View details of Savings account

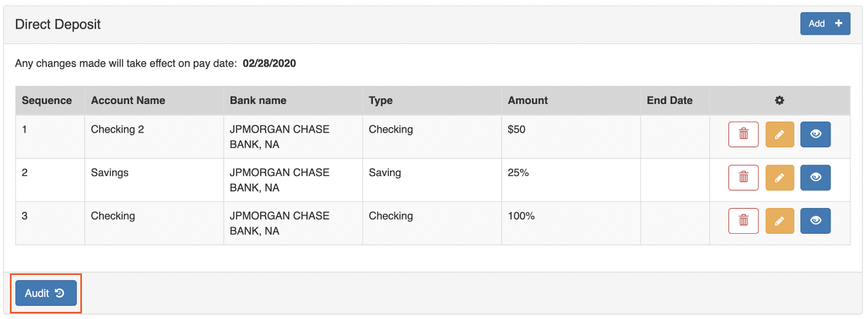815,178
